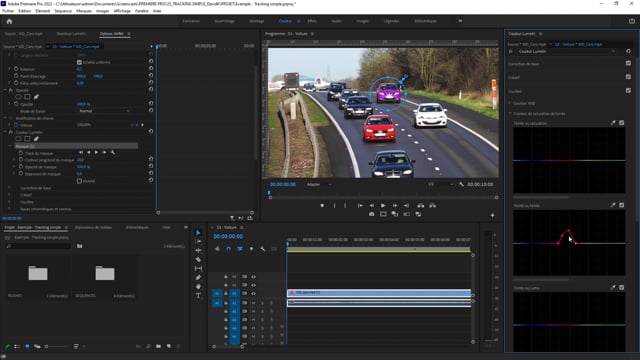Toggle Correction de base section checkbox in Lumetri
The width and height of the screenshot is (640, 360).
[x=628, y=63]
